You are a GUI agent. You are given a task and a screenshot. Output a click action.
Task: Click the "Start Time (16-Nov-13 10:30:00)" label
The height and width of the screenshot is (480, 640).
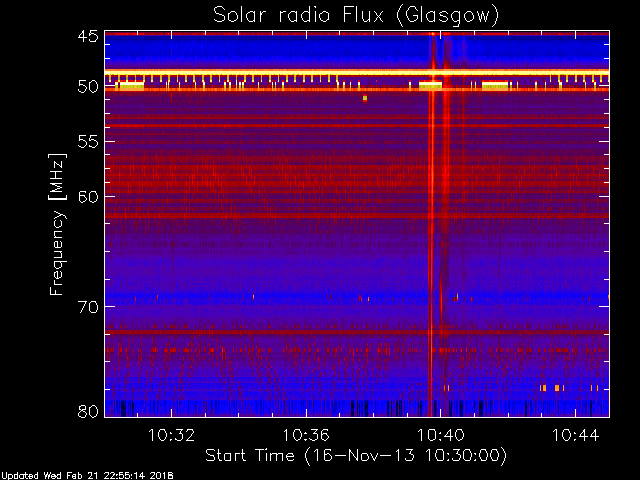point(356,456)
